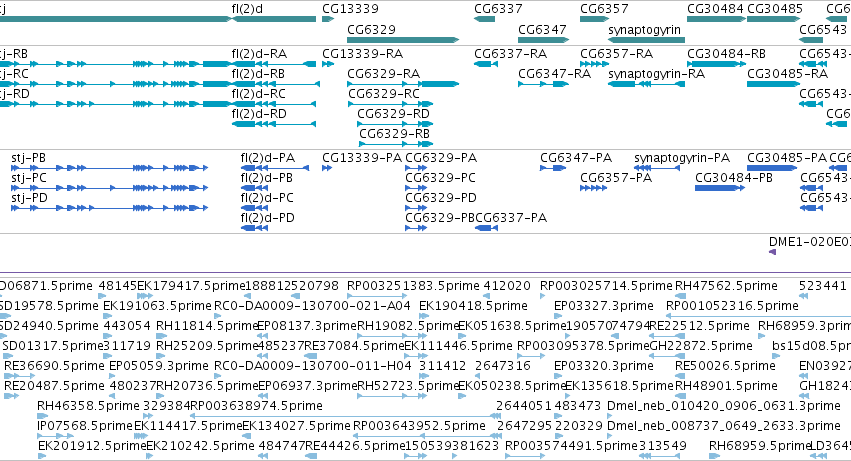Select the CG30484 gene label
Screen dimensions: 851x461
[715, 9]
